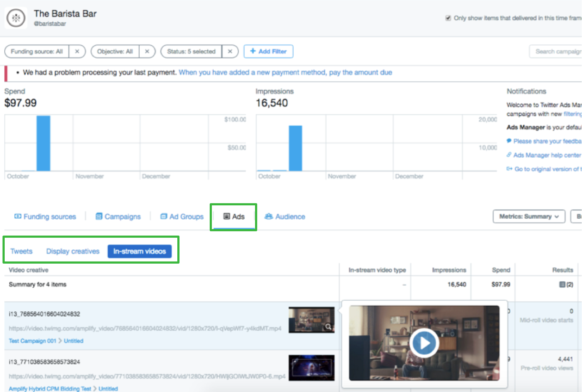Switch to the Ad Groups tab
Screen dimensions: 582x392
point(182,216)
